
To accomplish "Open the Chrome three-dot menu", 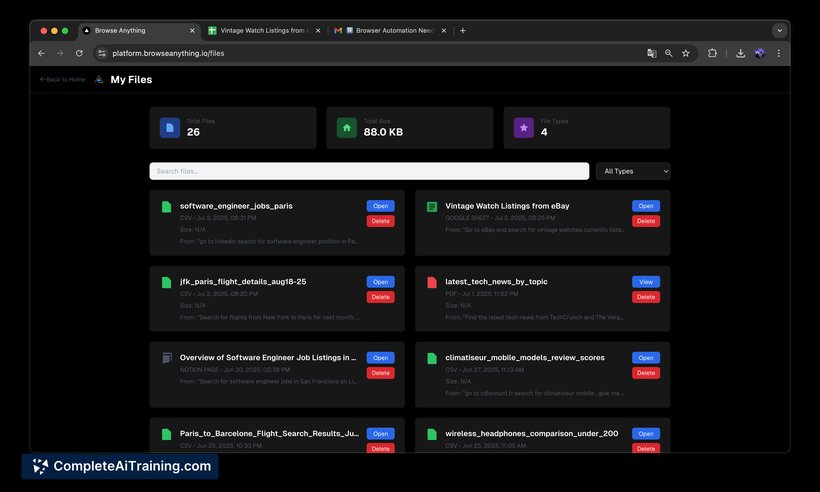I will coord(779,53).
